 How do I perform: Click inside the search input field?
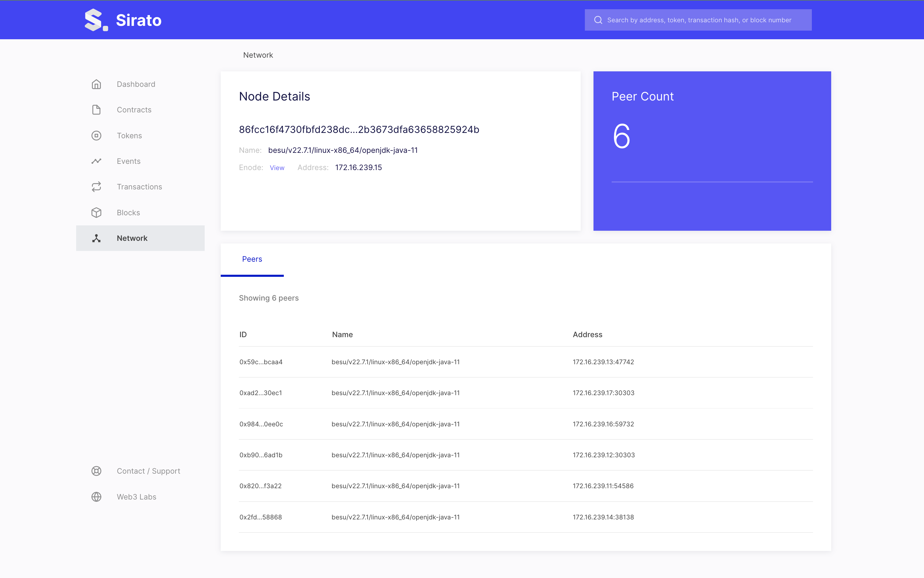(x=707, y=20)
